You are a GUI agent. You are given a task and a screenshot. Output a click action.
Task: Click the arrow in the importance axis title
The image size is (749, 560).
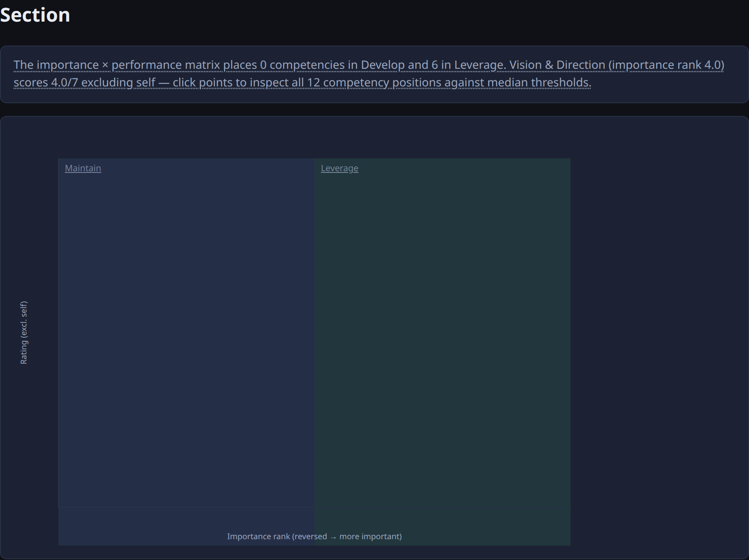[333, 537]
